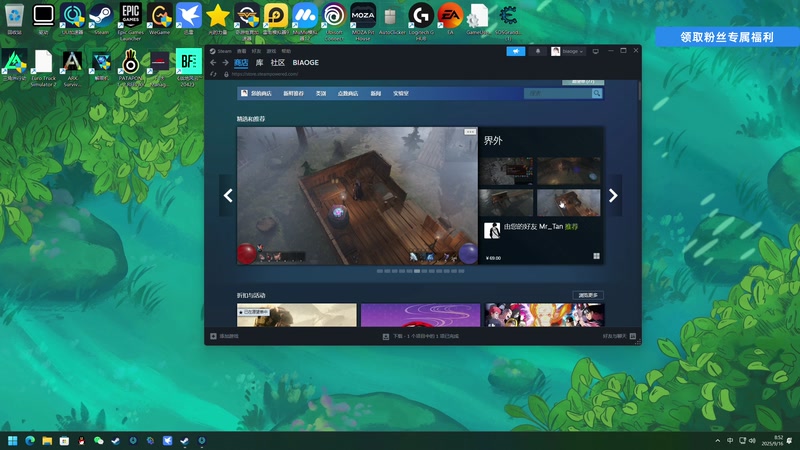The image size is (800, 450).
Task: Open the featured capsule options dots button
Action: point(470,132)
